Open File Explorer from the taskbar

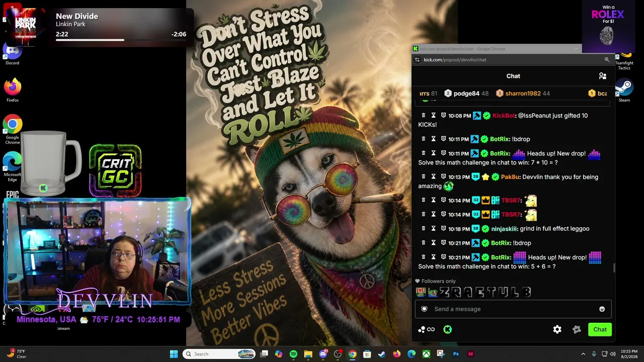[x=308, y=354]
